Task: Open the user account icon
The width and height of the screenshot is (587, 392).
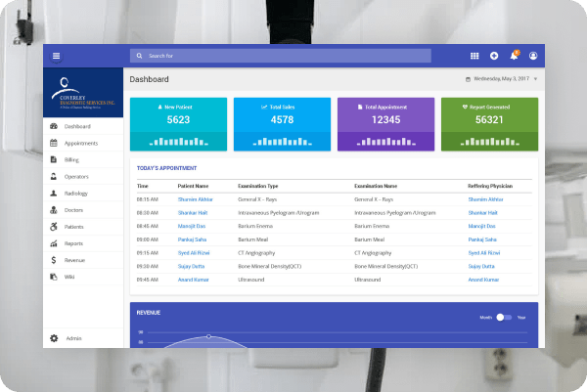Action: tap(533, 56)
